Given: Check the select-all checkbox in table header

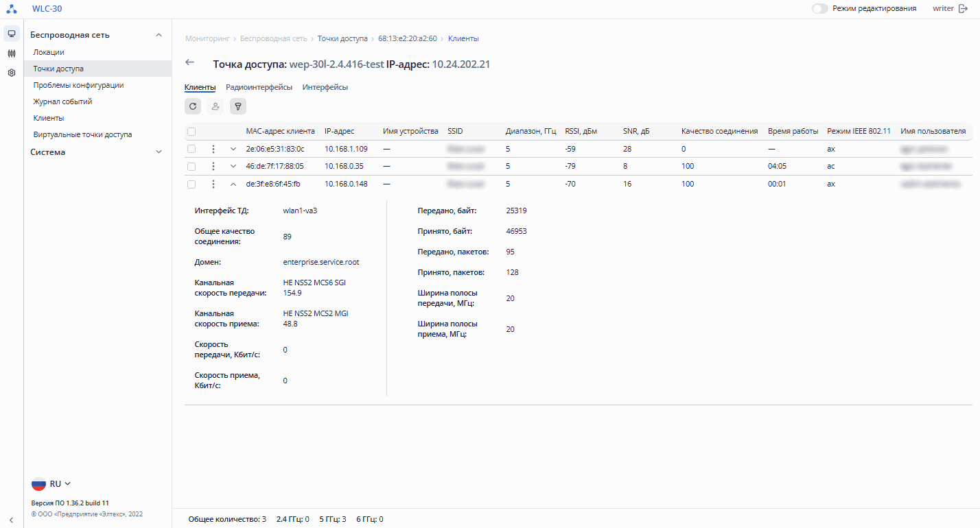Looking at the screenshot, I should pos(191,132).
